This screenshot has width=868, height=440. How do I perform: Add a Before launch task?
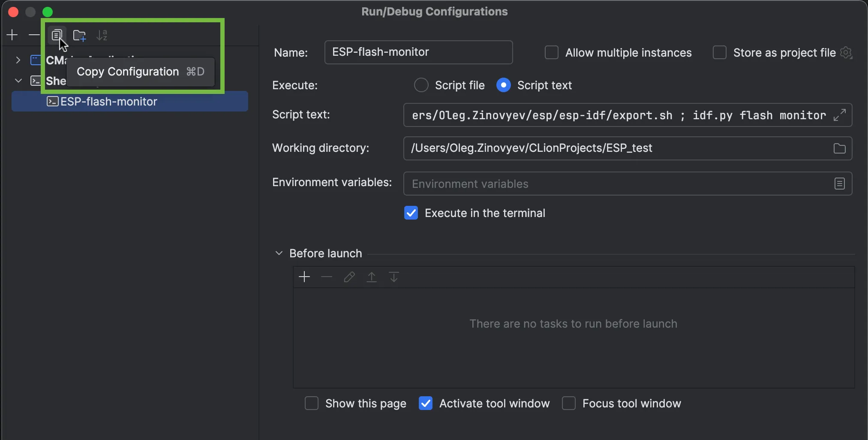pos(304,277)
